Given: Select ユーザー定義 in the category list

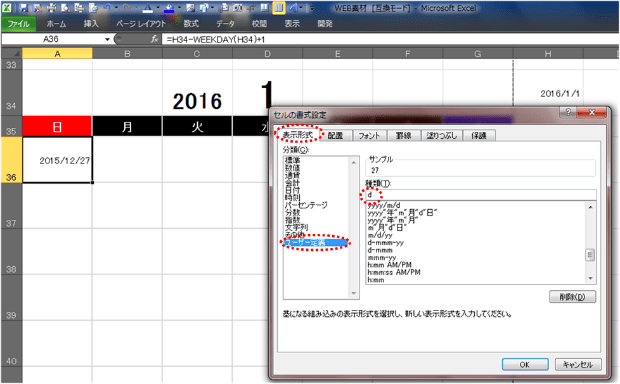Looking at the screenshot, I should point(316,242).
